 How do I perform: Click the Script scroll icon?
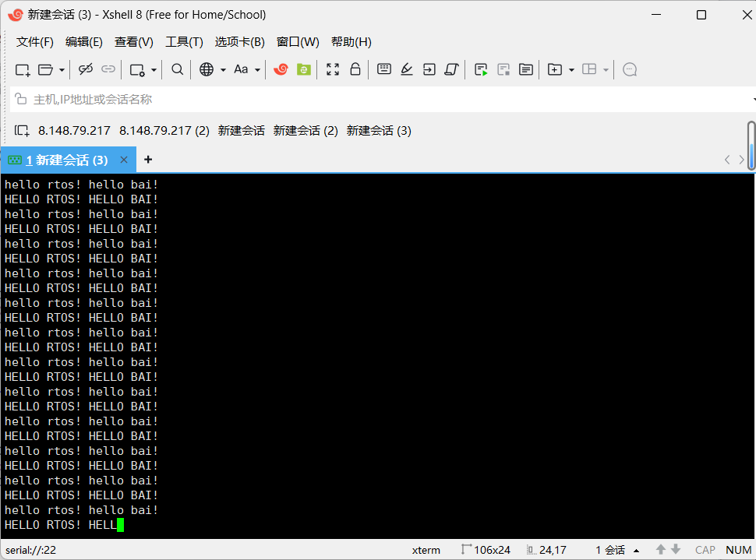452,69
